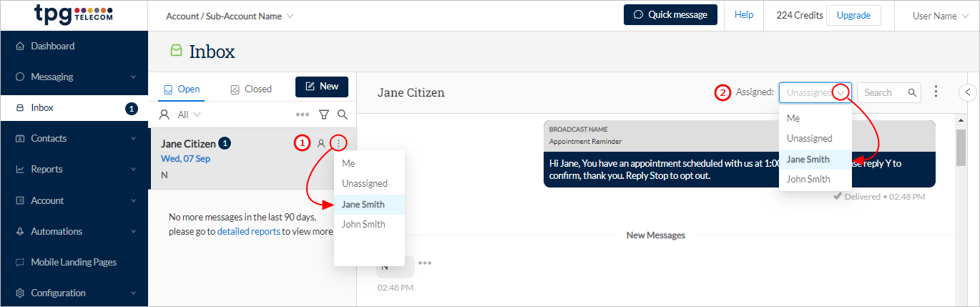Choose Unassigned in the conversation context menu
The height and width of the screenshot is (307, 980).
pyautogui.click(x=365, y=184)
